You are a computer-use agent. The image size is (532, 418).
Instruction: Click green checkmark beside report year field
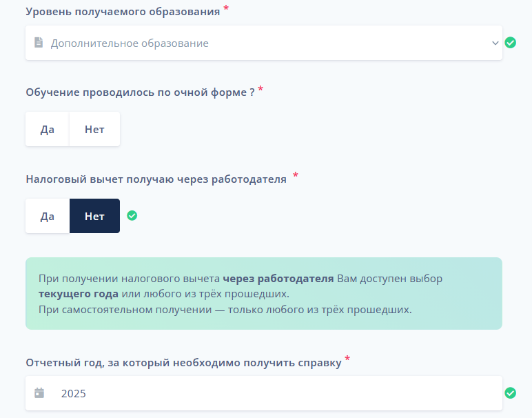(511, 393)
